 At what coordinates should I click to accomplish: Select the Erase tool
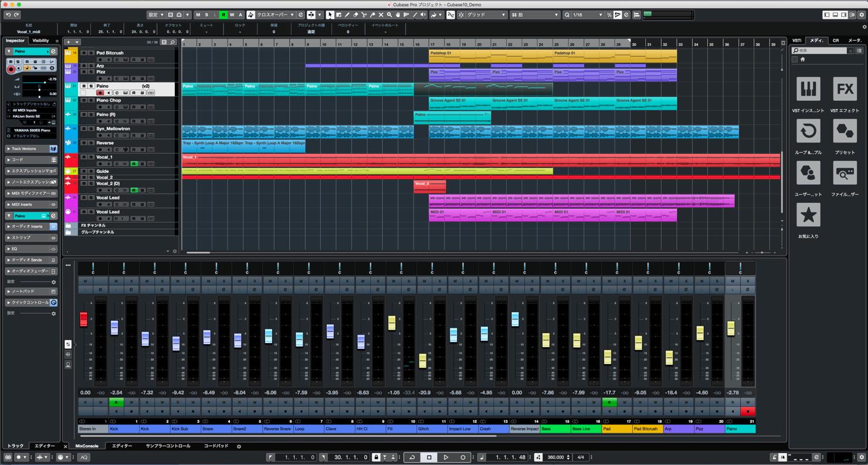click(x=355, y=15)
